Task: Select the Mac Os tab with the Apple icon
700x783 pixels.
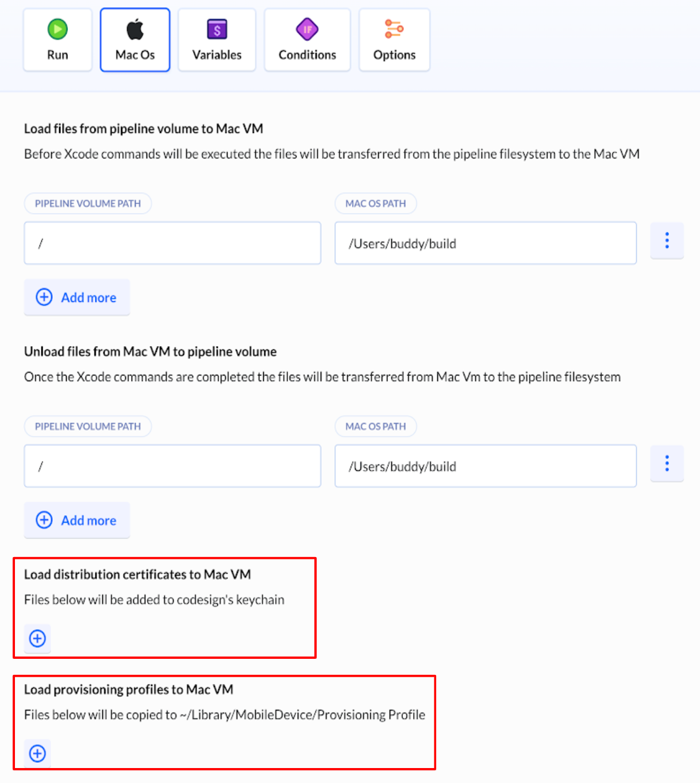Action: (135, 40)
